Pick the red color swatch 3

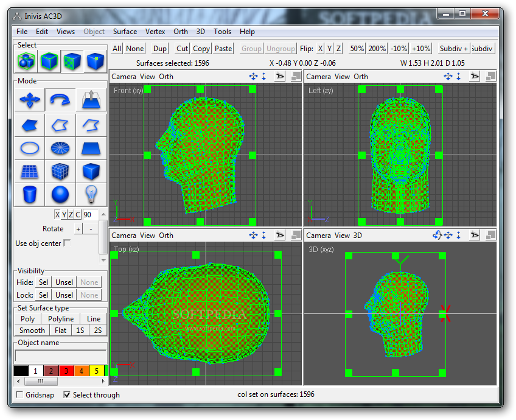tap(66, 371)
